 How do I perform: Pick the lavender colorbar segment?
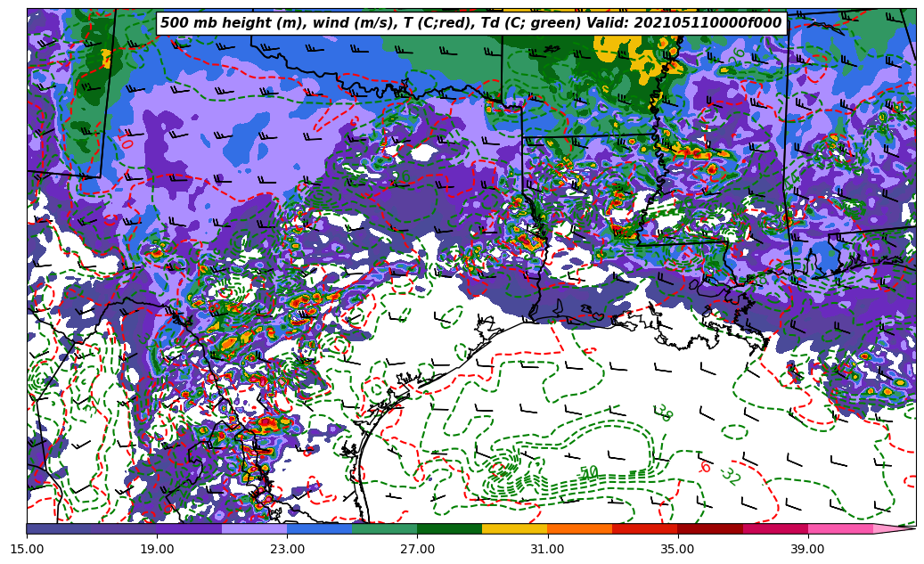pyautogui.click(x=254, y=529)
